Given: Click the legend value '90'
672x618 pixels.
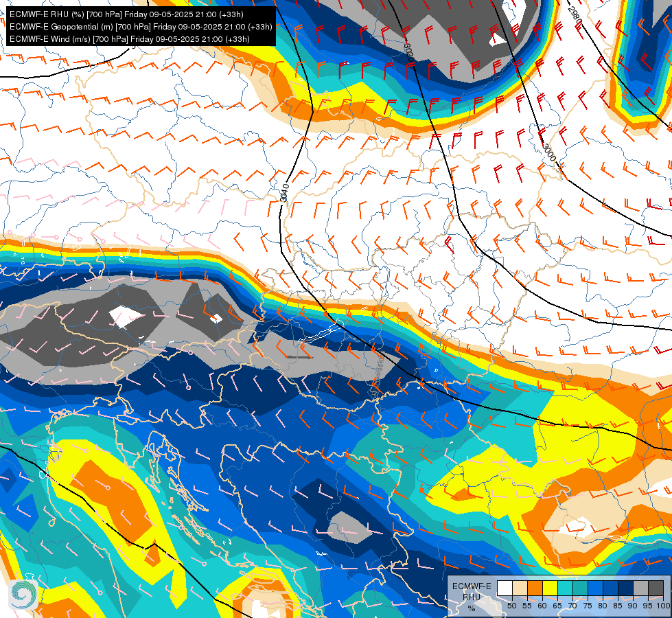Looking at the screenshot, I should 633,606.
